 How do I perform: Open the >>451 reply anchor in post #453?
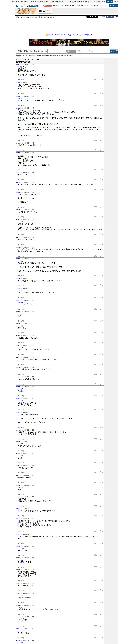[20, 99]
